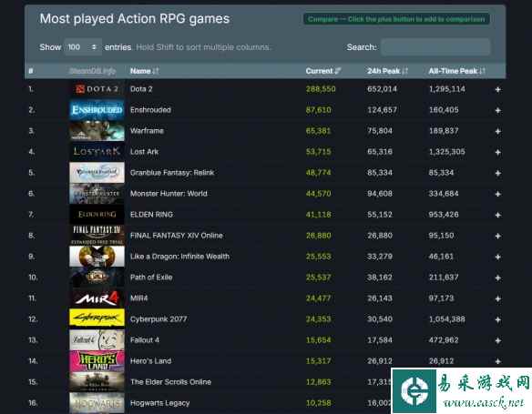Add Warframe to comparison via plus
Viewport: 532px width, 414px height.
(x=497, y=131)
